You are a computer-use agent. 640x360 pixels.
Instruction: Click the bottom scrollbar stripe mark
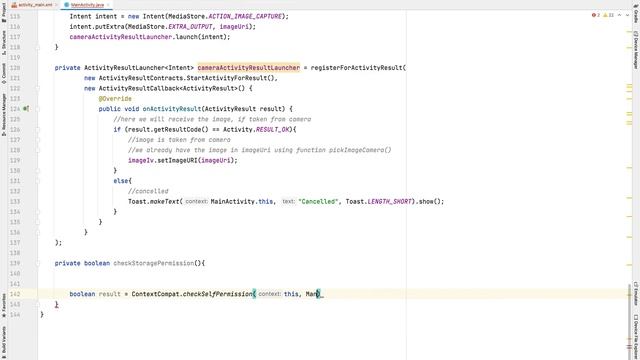click(629, 347)
